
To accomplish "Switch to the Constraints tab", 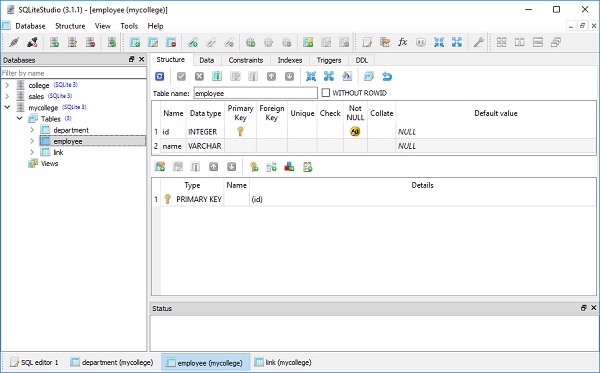I will tap(246, 60).
